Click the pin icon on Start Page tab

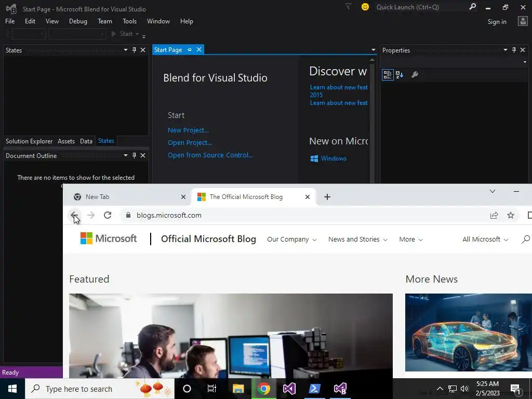pyautogui.click(x=189, y=49)
